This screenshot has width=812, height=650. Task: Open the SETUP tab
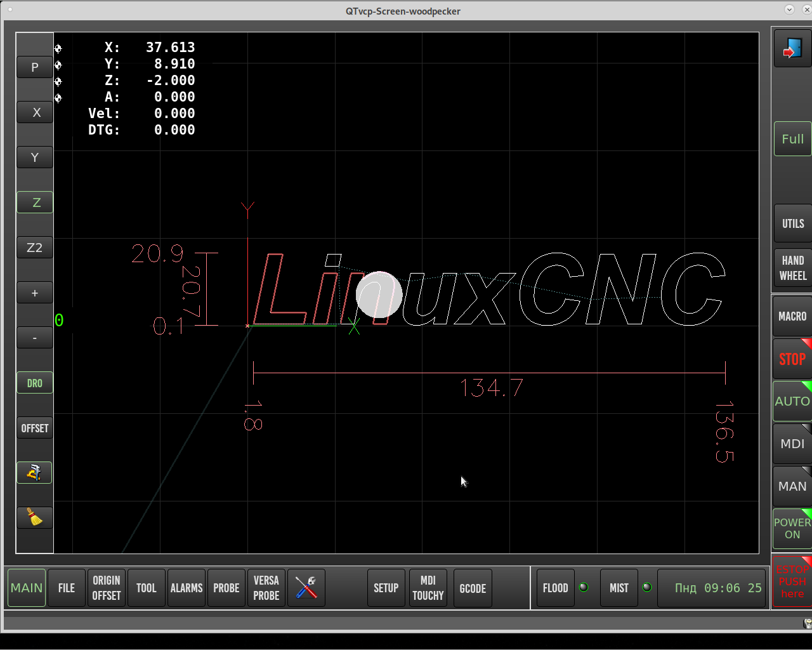[386, 588]
